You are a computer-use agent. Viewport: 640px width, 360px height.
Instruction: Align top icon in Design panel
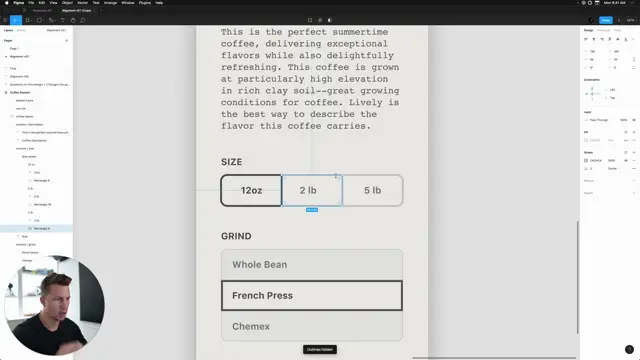pos(610,39)
